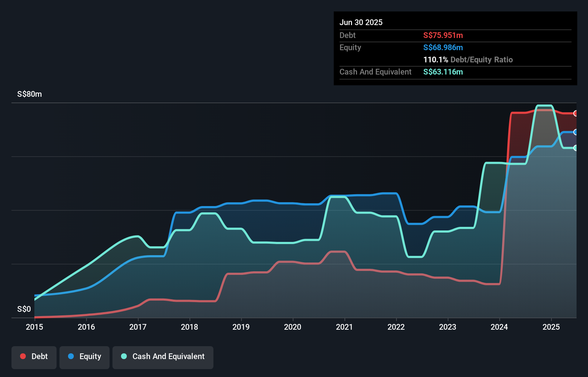Image resolution: width=588 pixels, height=377 pixels.
Task: Toggle the Equity series visibility in the legend
Action: click(84, 356)
